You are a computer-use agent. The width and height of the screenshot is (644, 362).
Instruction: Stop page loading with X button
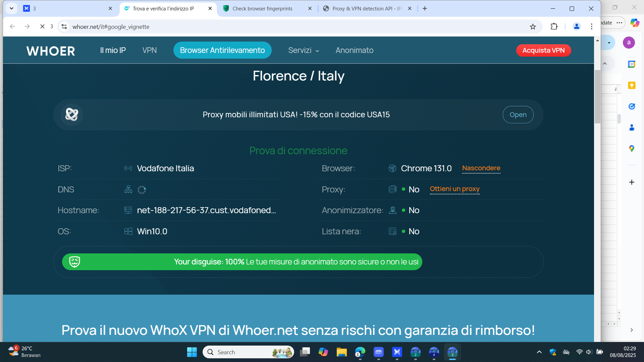pos(42,26)
